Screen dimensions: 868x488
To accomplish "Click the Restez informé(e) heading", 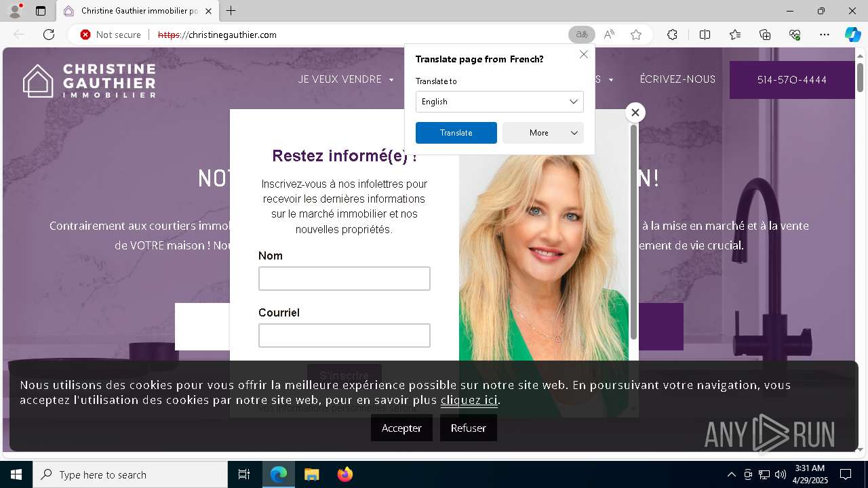I will tap(344, 156).
